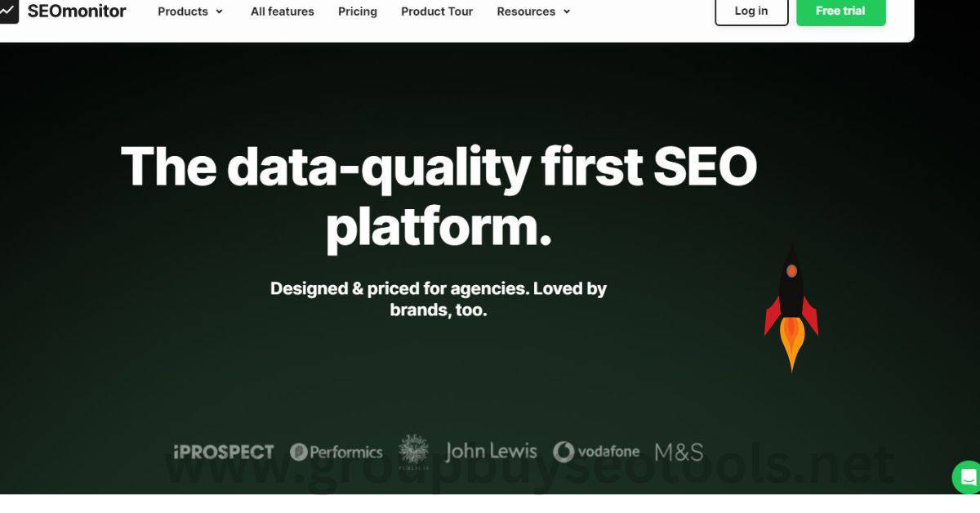Open the Product Tour menu item
Screen dimensions: 980x513
click(x=437, y=11)
